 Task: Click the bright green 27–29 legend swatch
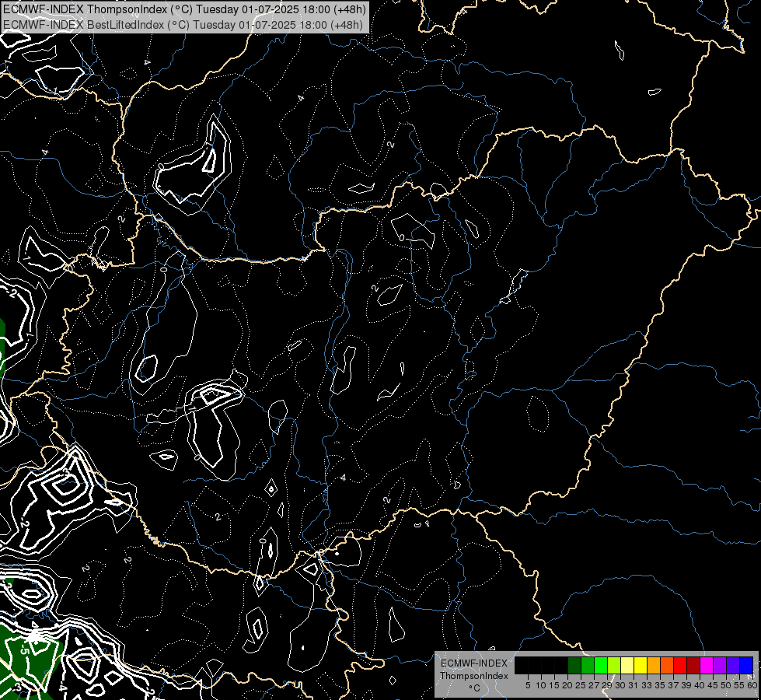(x=601, y=665)
